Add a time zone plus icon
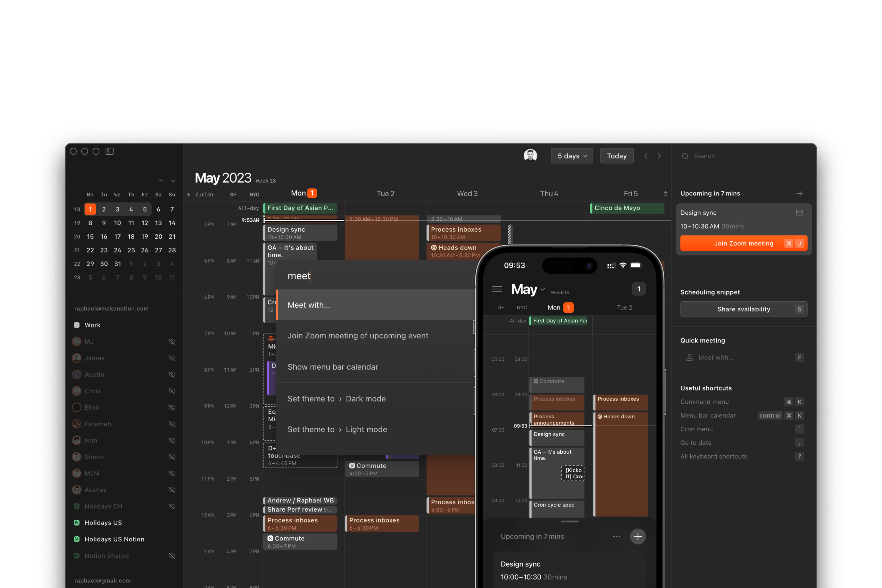 189,195
